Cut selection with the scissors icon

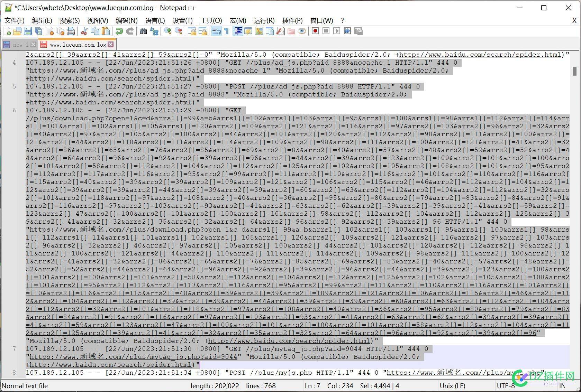[x=84, y=31]
